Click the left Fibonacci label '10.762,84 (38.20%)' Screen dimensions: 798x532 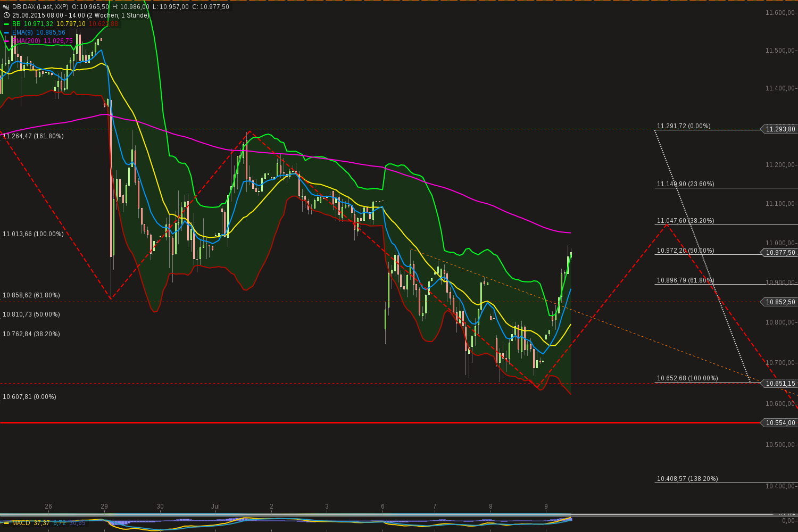coord(31,334)
